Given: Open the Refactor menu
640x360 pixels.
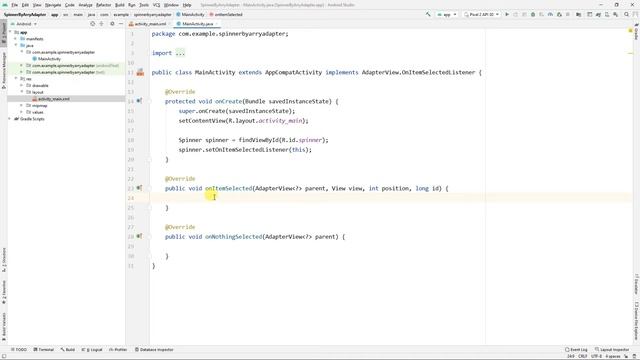Looking at the screenshot, I should pos(103,5).
